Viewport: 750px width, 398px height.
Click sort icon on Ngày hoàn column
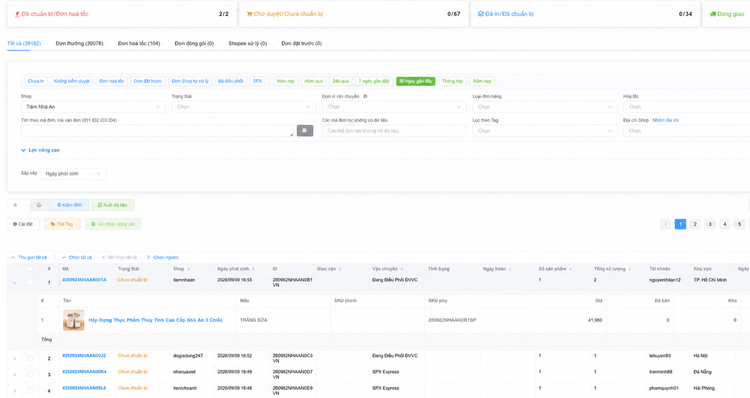(510, 269)
